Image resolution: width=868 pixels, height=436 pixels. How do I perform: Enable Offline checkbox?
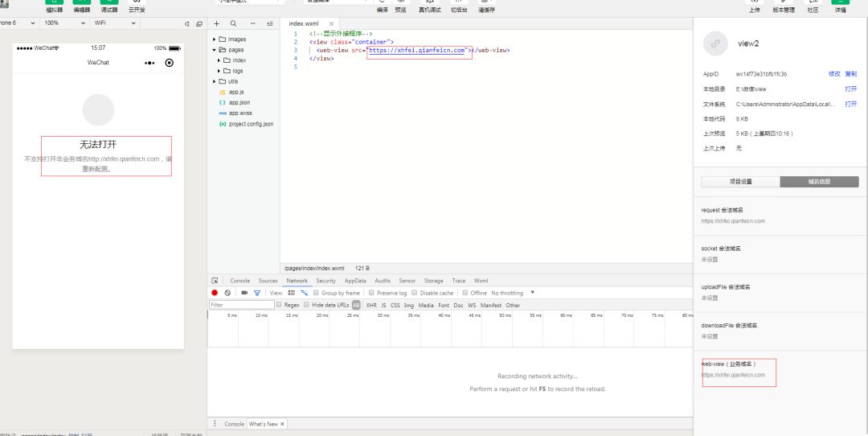465,293
